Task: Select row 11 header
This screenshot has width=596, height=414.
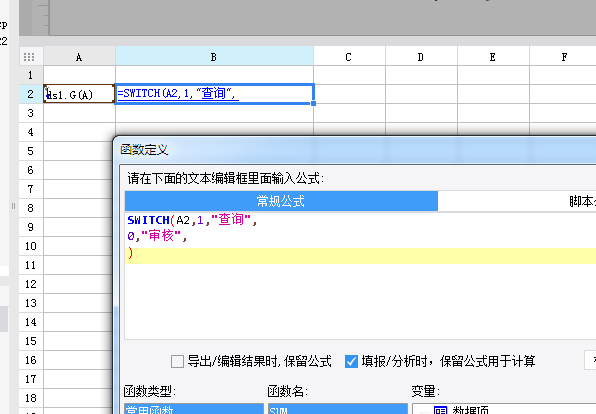Action: click(31, 265)
